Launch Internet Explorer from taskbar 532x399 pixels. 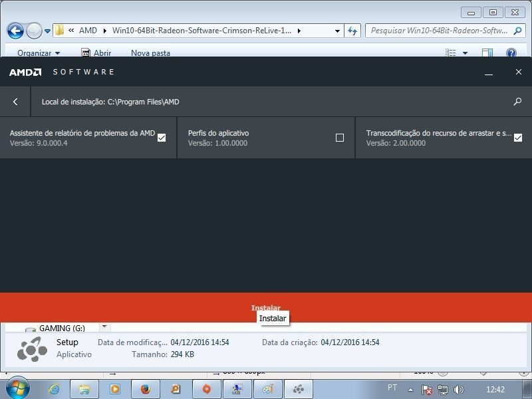coord(55,389)
